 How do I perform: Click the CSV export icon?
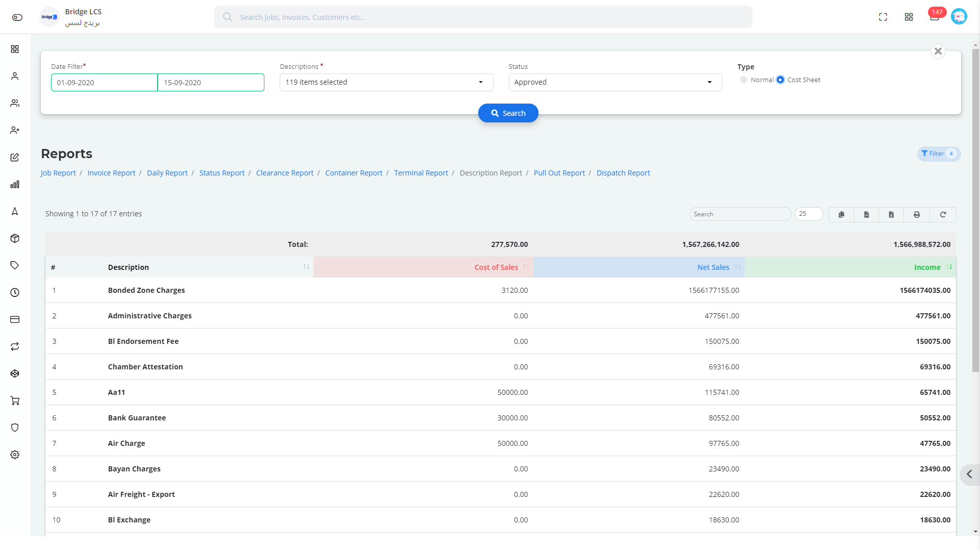[x=867, y=214]
